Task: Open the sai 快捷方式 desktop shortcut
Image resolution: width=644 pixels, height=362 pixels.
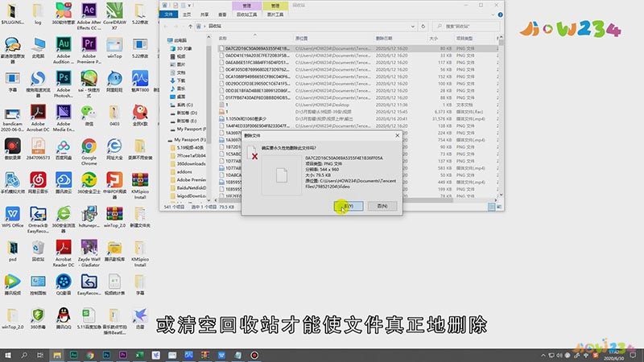Action: click(x=89, y=84)
